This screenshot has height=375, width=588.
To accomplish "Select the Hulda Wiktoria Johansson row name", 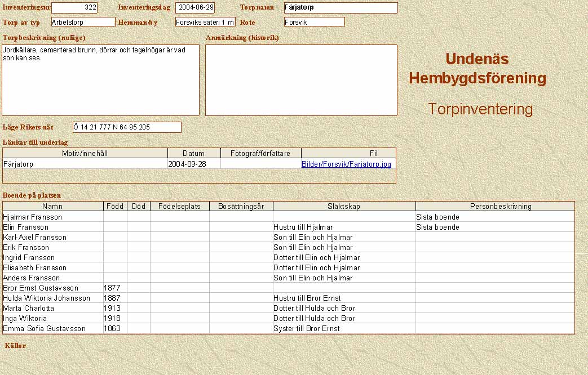I will [x=47, y=298].
